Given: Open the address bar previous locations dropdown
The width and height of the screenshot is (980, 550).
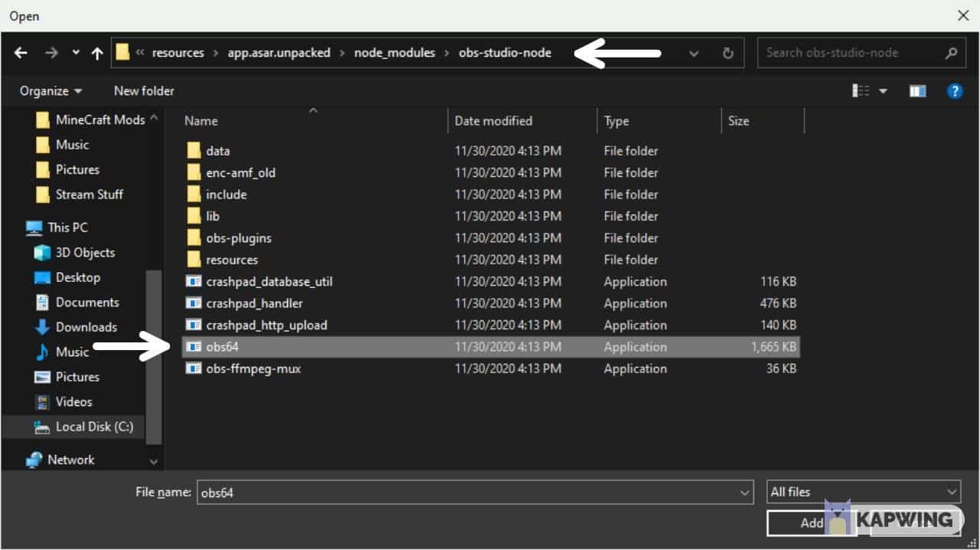Looking at the screenshot, I should [694, 53].
